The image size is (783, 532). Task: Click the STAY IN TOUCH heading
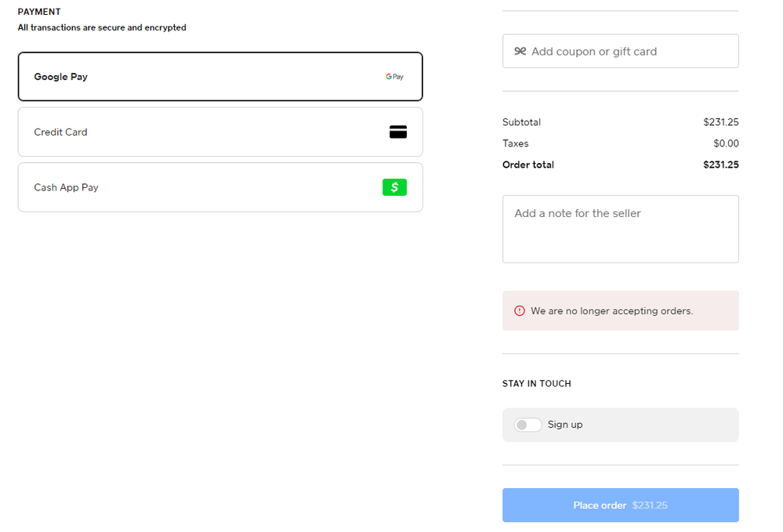pos(536,384)
